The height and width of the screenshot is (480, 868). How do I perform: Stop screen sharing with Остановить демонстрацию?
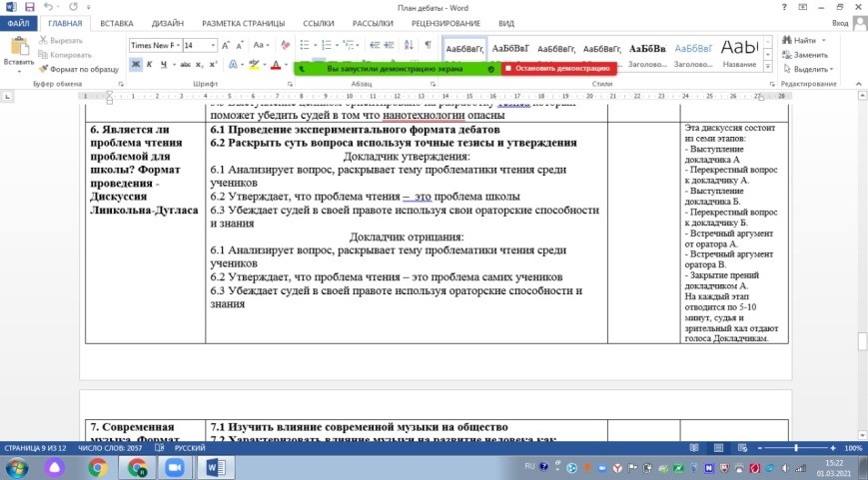(x=558, y=69)
